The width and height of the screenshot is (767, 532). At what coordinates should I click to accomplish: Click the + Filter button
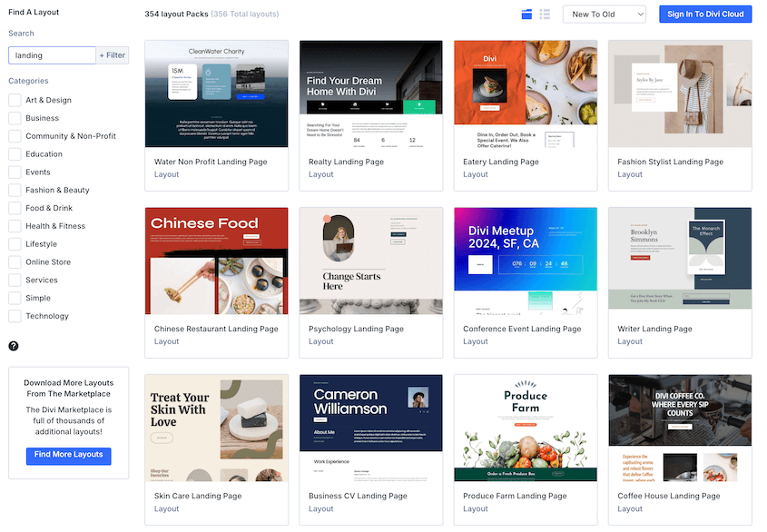tap(112, 54)
